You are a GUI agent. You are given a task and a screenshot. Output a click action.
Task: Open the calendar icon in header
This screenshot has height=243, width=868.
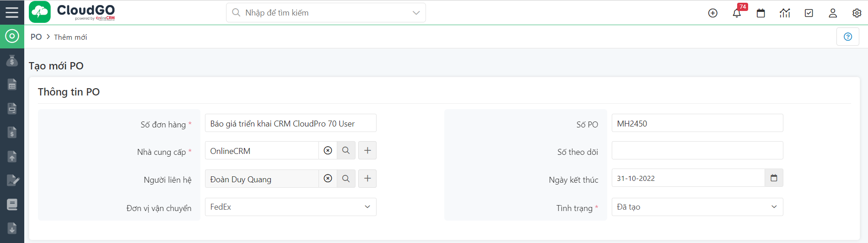(760, 13)
